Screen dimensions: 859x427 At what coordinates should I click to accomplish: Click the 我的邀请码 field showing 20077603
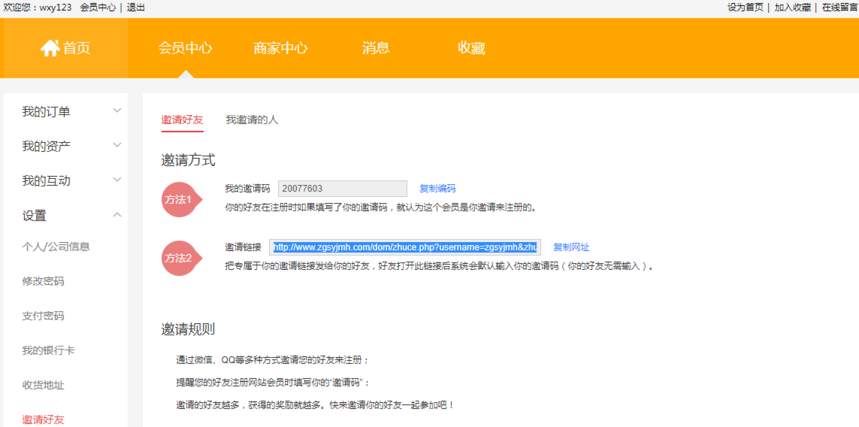coord(342,188)
